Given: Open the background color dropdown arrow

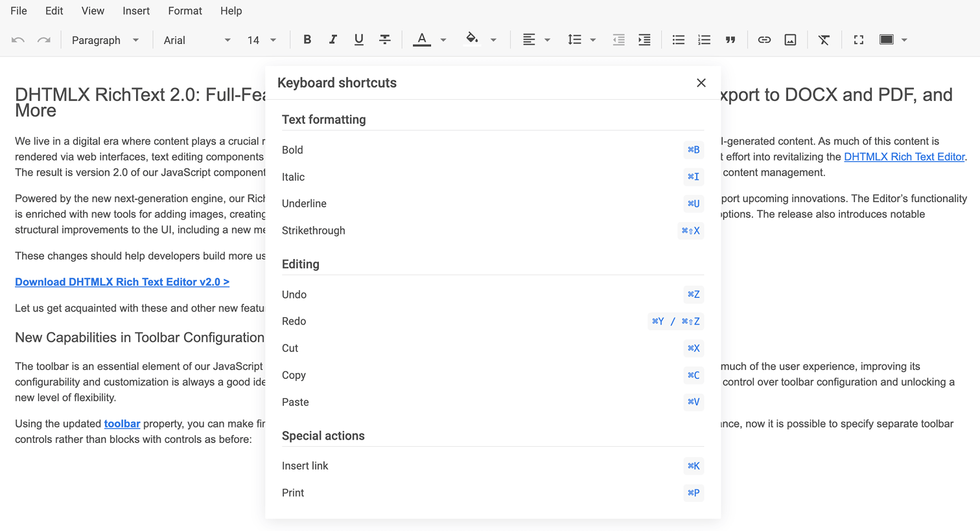Looking at the screenshot, I should coord(493,40).
